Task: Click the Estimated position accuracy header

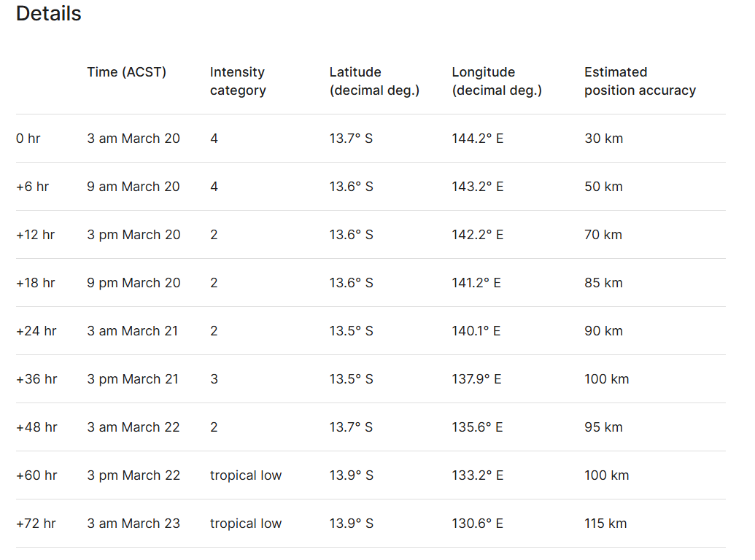Action: (640, 81)
